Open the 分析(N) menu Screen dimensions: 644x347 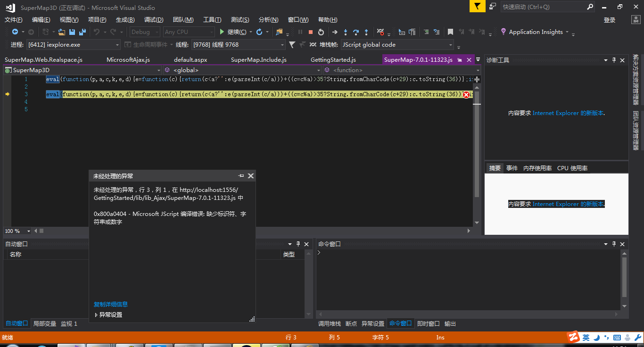(268, 20)
